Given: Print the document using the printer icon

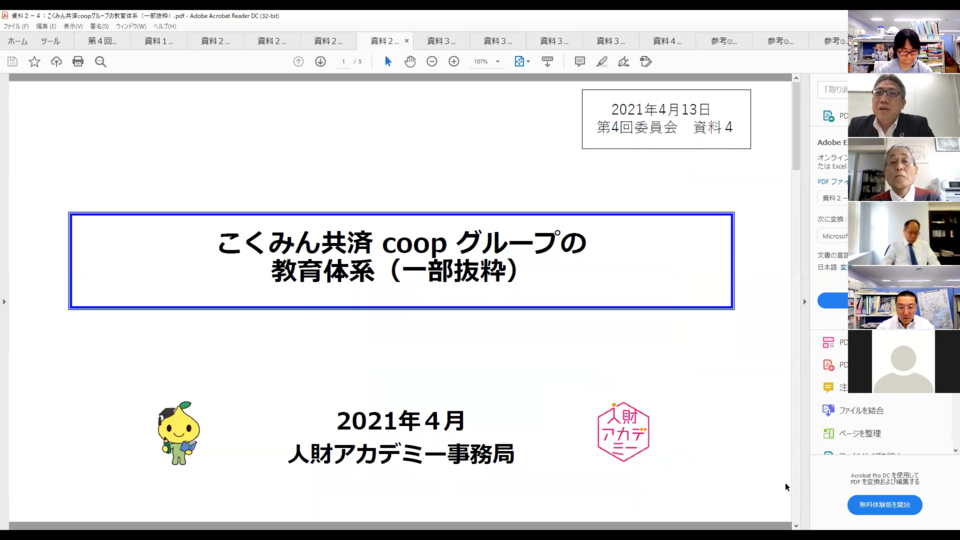Looking at the screenshot, I should (78, 62).
